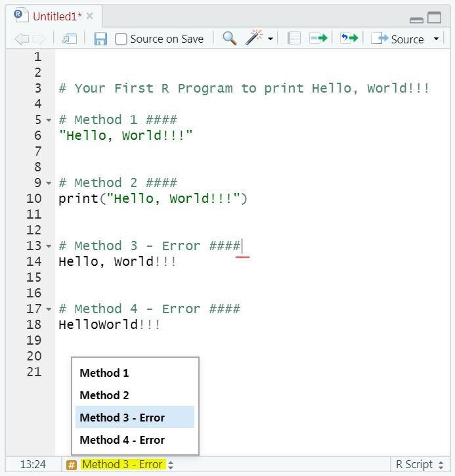The height and width of the screenshot is (476, 455).
Task: Collapse the Method 3 section fold arrow
Action: (49, 246)
